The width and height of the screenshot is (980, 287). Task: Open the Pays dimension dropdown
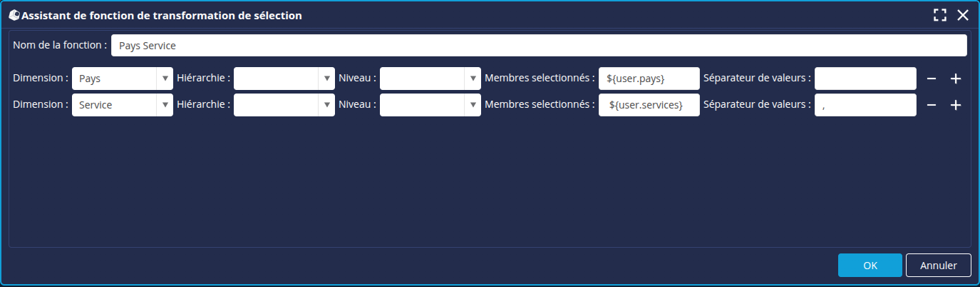click(165, 79)
